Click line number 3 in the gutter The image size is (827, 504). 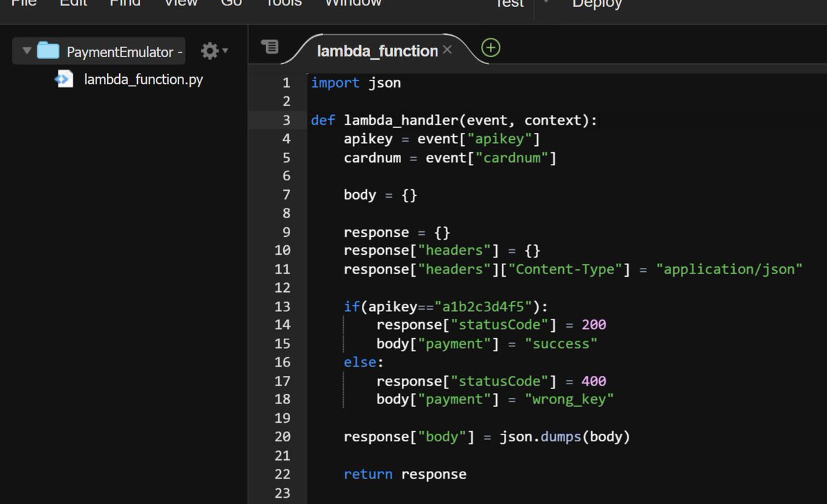286,120
